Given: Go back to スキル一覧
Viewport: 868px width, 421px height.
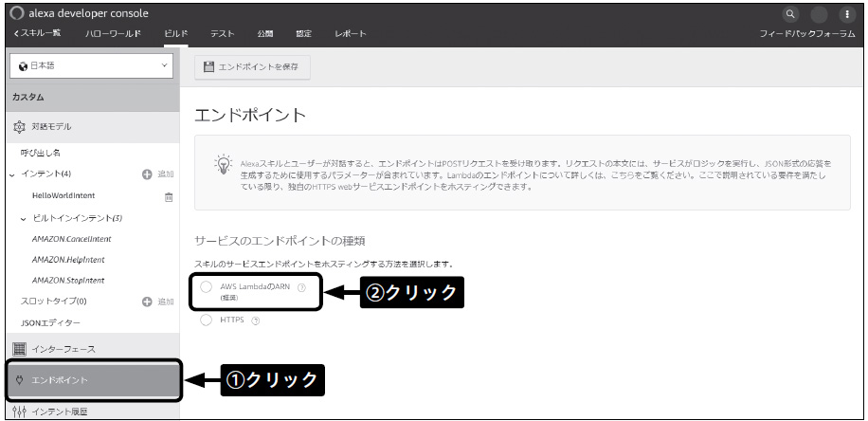Looking at the screenshot, I should 37,33.
